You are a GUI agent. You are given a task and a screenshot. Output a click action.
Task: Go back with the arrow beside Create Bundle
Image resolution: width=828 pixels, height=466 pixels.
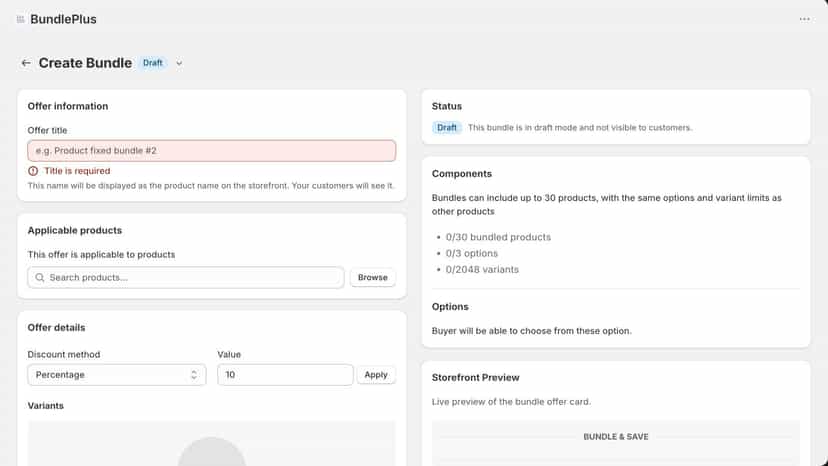25,63
